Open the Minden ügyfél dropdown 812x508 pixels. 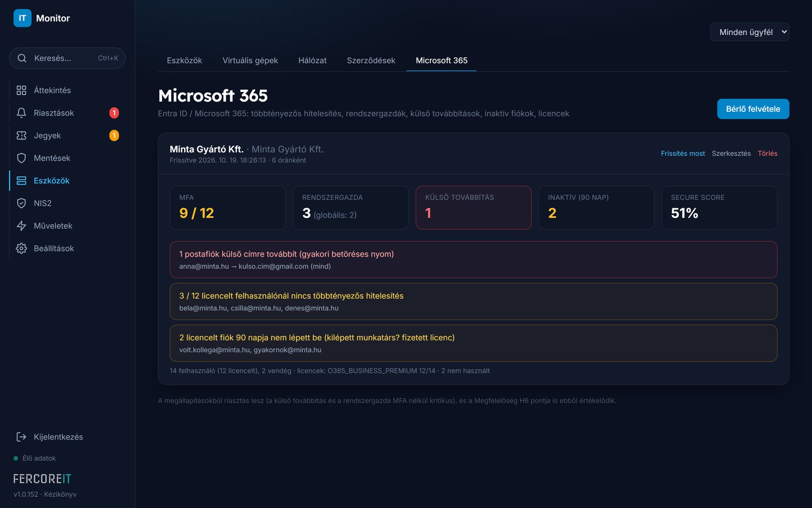click(750, 32)
